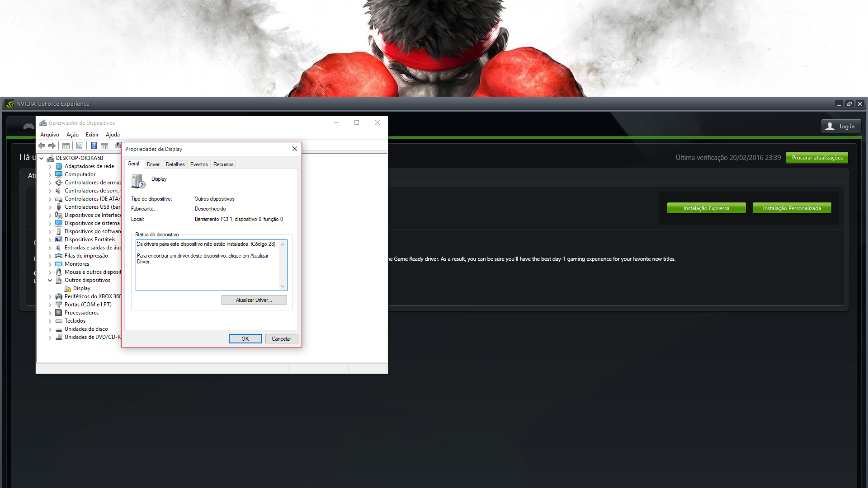Click the mouse icon for Mouse e outros

(59, 272)
